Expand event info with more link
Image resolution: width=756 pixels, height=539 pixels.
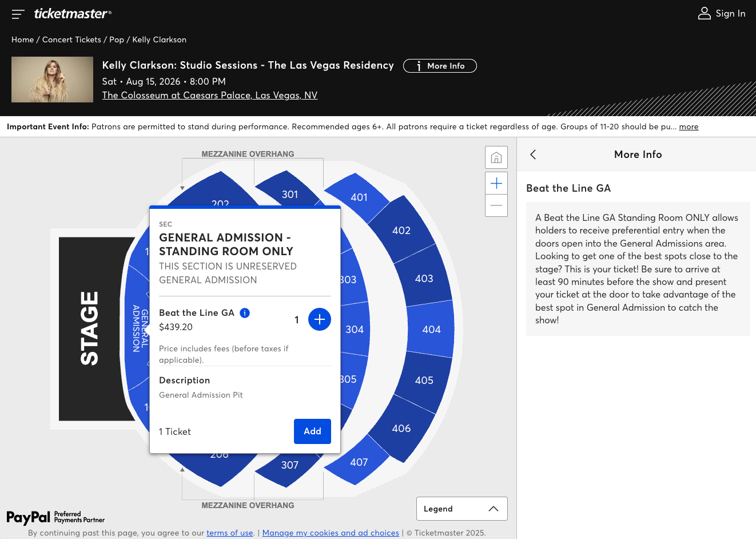point(689,127)
